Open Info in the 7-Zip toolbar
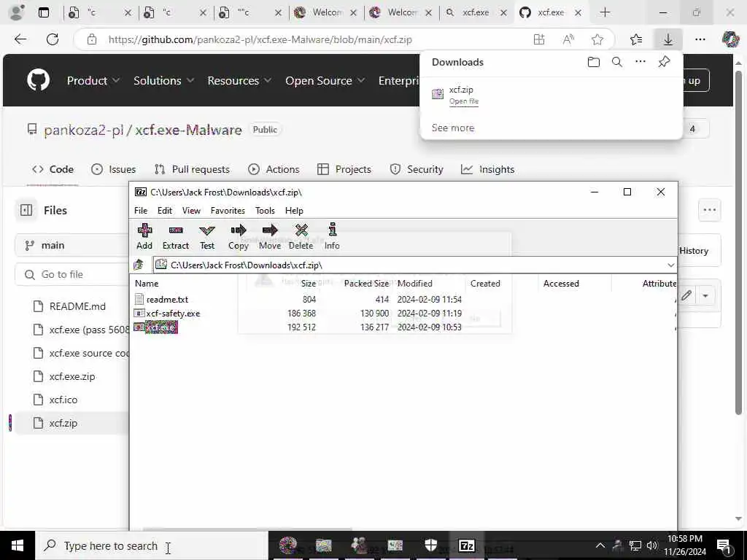Viewport: 747px width, 560px height. tap(332, 237)
